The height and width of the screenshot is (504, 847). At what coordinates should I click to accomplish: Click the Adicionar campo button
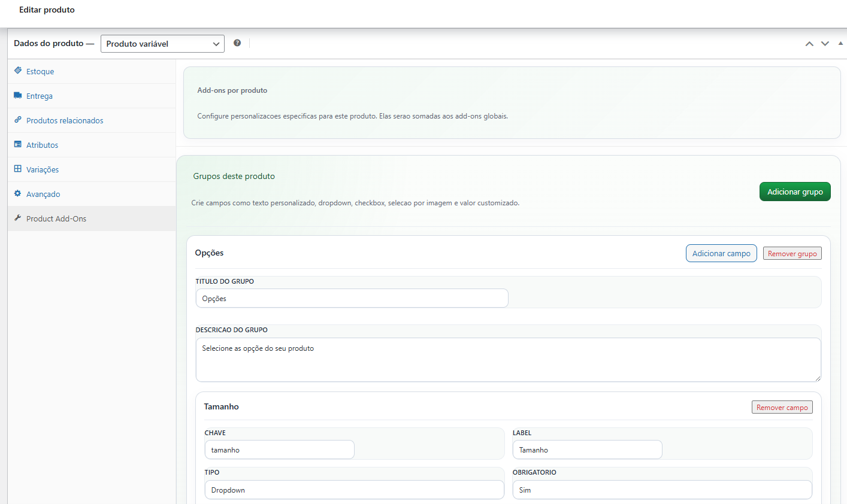point(721,253)
